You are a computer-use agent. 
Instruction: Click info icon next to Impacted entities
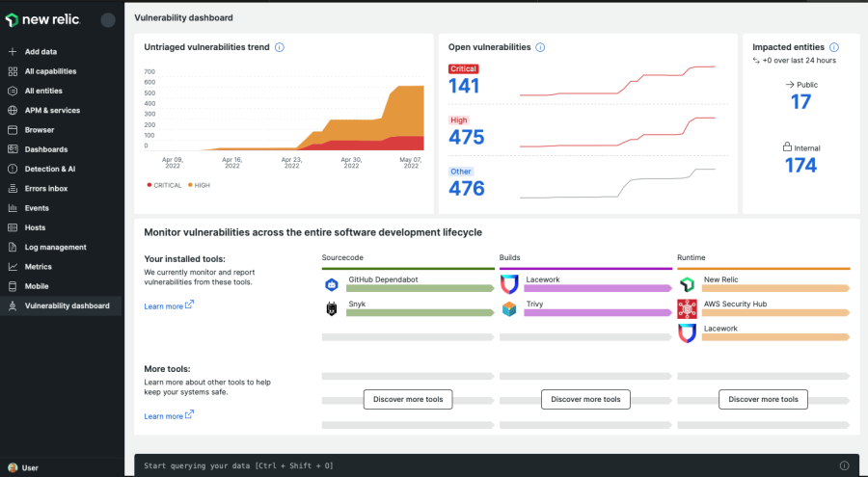coord(833,47)
